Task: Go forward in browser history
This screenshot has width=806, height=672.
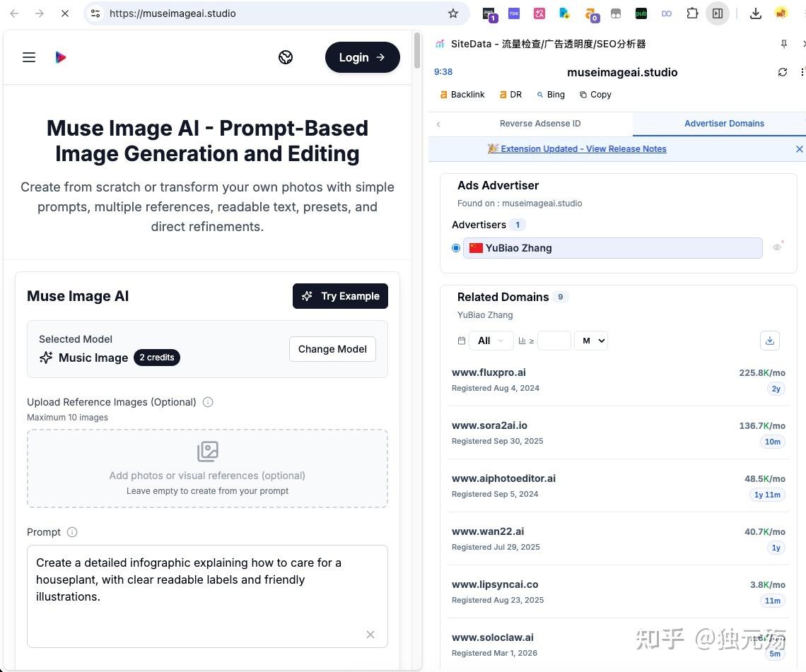Action: point(40,13)
